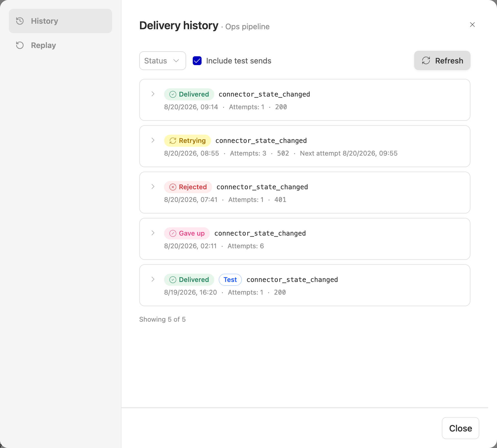Expand the Test delivered entry chevron
497x448 pixels.
pyautogui.click(x=153, y=279)
